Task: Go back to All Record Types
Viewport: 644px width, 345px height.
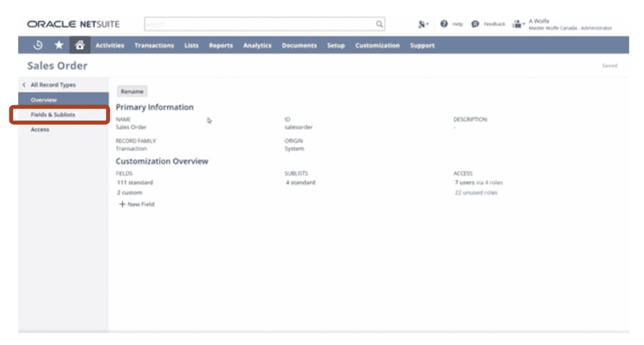Action: [x=53, y=85]
